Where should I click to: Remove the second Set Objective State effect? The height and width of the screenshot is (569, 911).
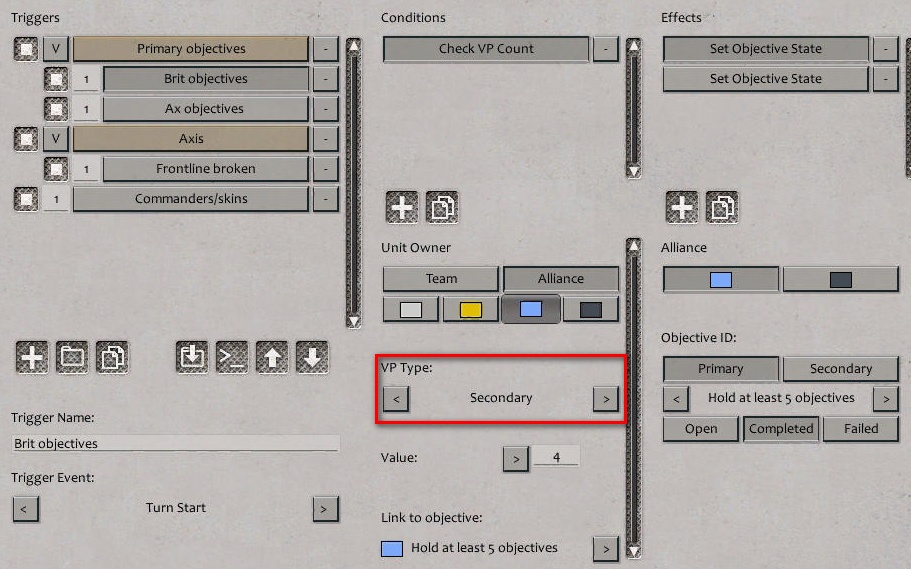pyautogui.click(x=885, y=79)
